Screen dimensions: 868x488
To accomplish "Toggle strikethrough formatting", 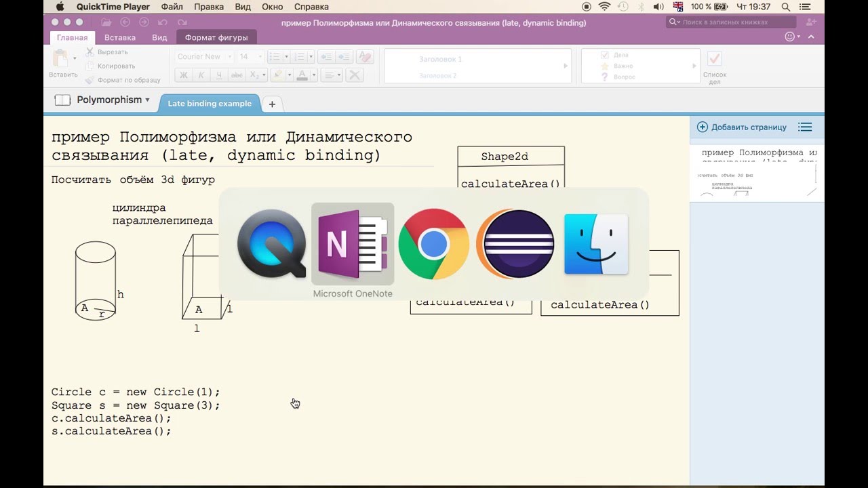I will coord(237,75).
